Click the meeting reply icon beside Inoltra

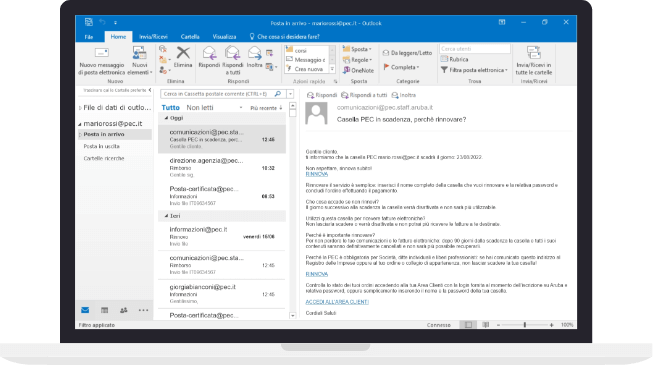pyautogui.click(x=269, y=53)
